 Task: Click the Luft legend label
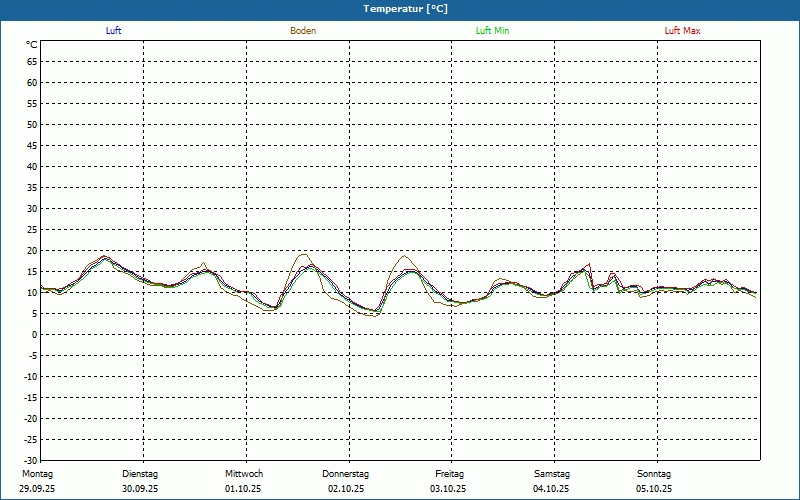(113, 31)
